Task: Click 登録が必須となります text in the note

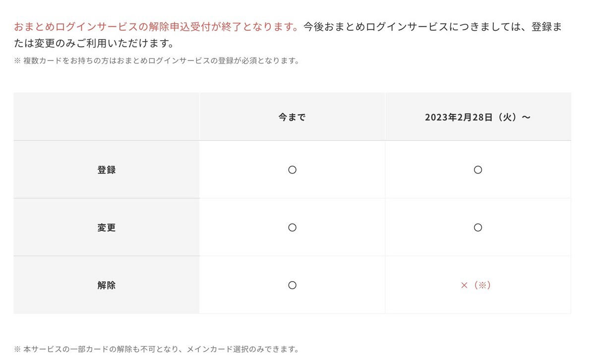Action: point(259,61)
